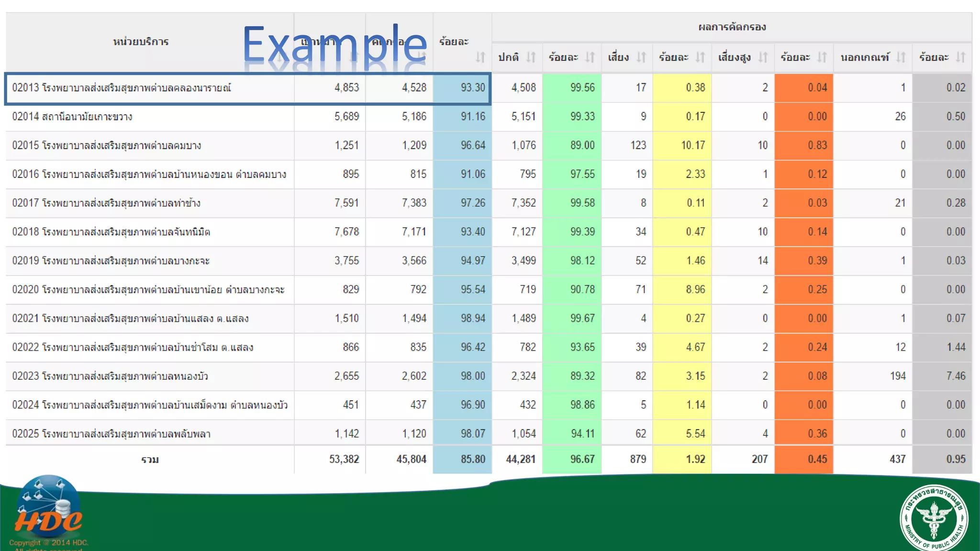
Task: Click the หน่วยบริการ column header
Action: coord(141,42)
